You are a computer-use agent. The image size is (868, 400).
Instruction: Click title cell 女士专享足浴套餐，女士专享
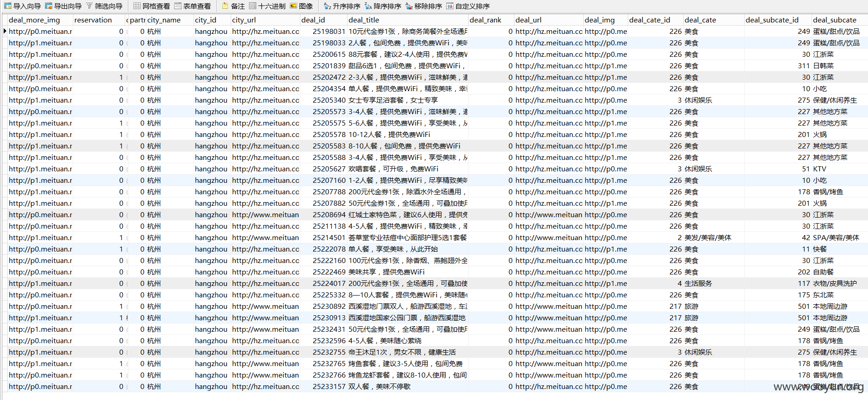[x=408, y=100]
